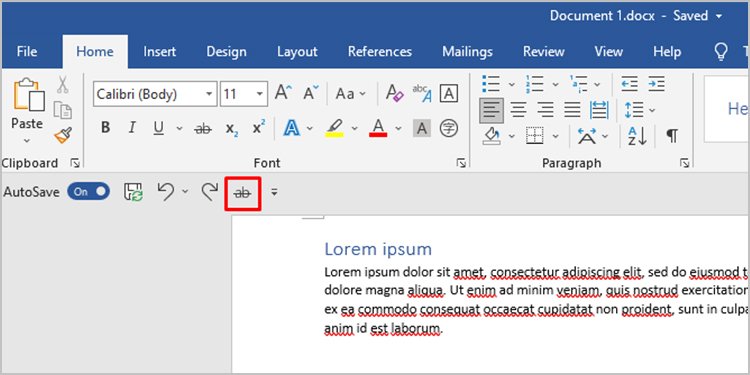Clear all formatting with the eraser icon
The height and width of the screenshot is (375, 750).
395,92
